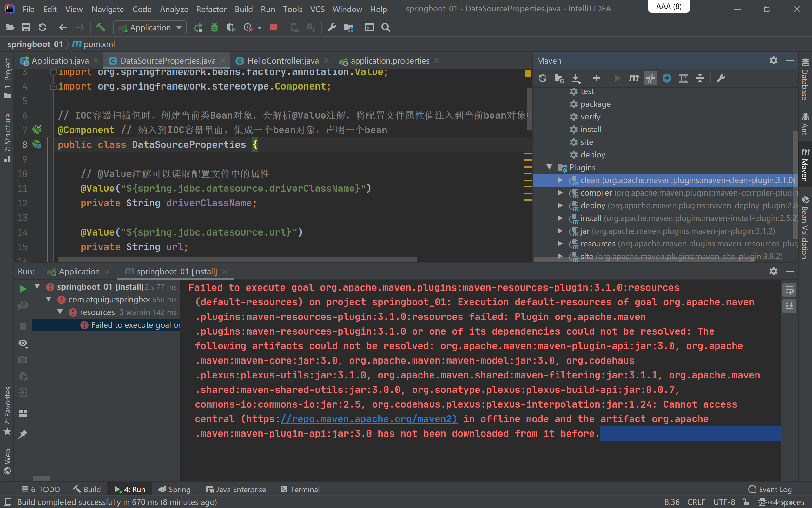Download Sources and Documentation in Maven panel
The image size is (812, 508).
[x=576, y=78]
